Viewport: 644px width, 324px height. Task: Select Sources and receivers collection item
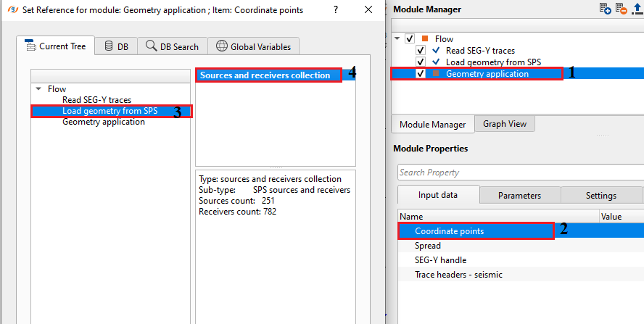[x=265, y=75]
